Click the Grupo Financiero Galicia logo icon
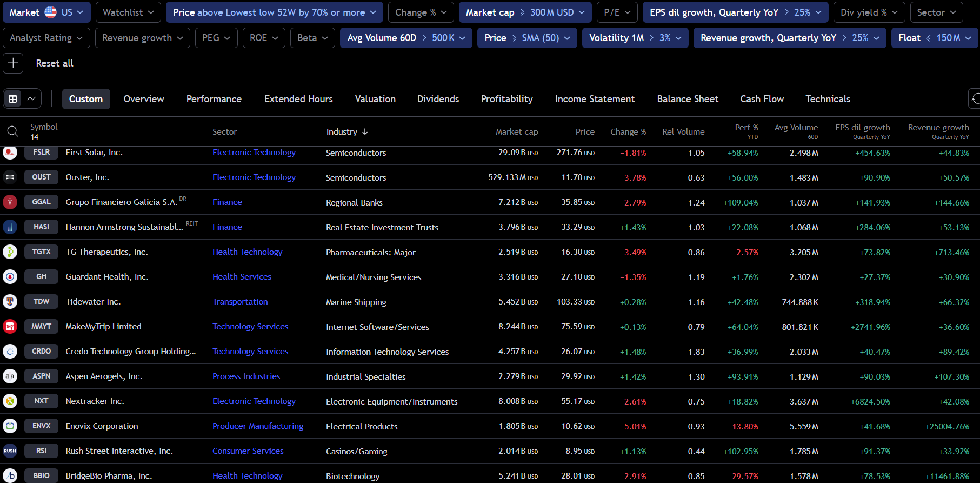This screenshot has width=980, height=483. (10, 202)
